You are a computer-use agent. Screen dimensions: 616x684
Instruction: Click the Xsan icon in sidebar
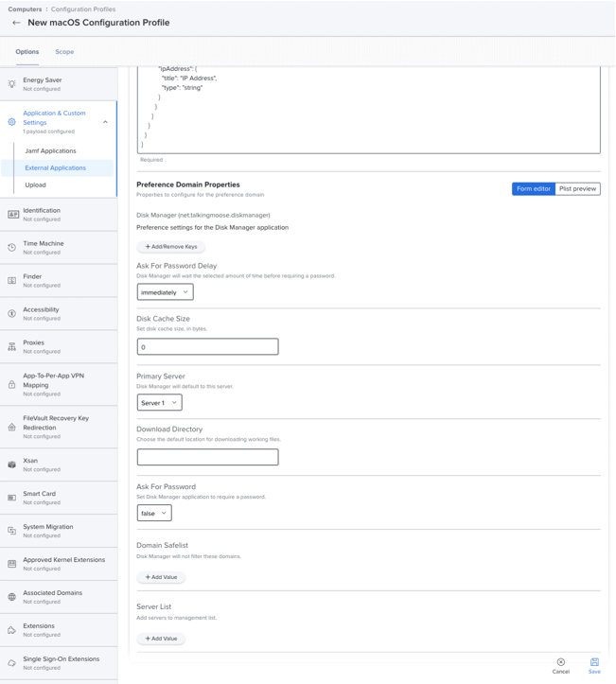tap(11, 465)
